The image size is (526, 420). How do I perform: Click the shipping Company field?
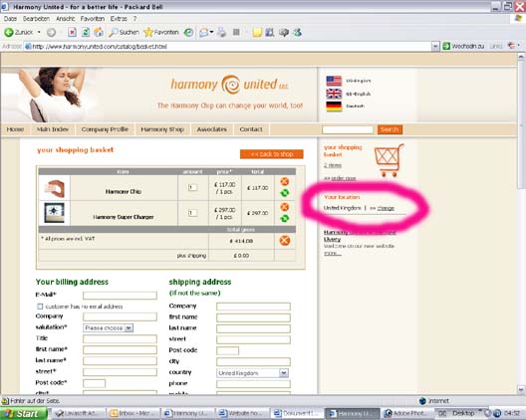tap(253, 307)
